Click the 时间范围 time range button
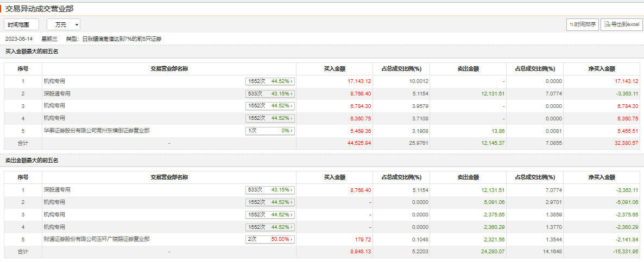This screenshot has height=262, width=644. (22, 24)
